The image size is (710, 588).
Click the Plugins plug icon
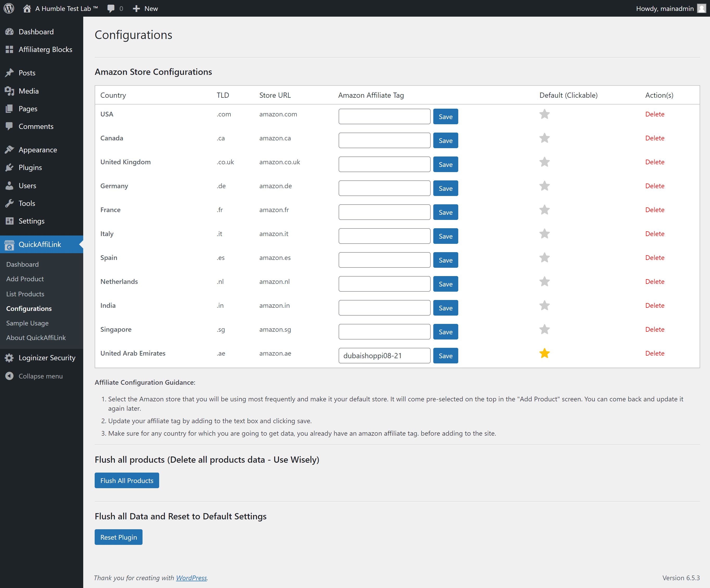coord(9,168)
